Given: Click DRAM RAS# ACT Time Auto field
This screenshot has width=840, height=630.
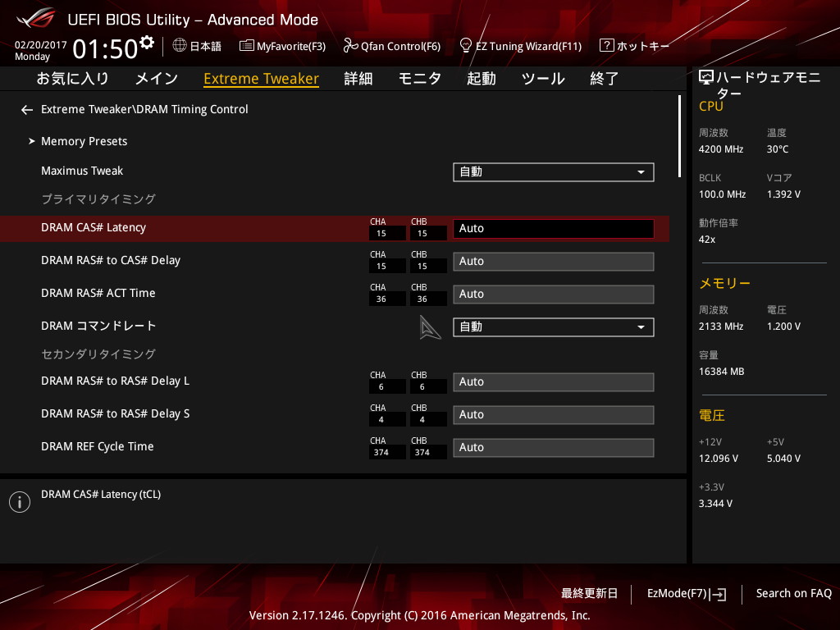Looking at the screenshot, I should (554, 294).
